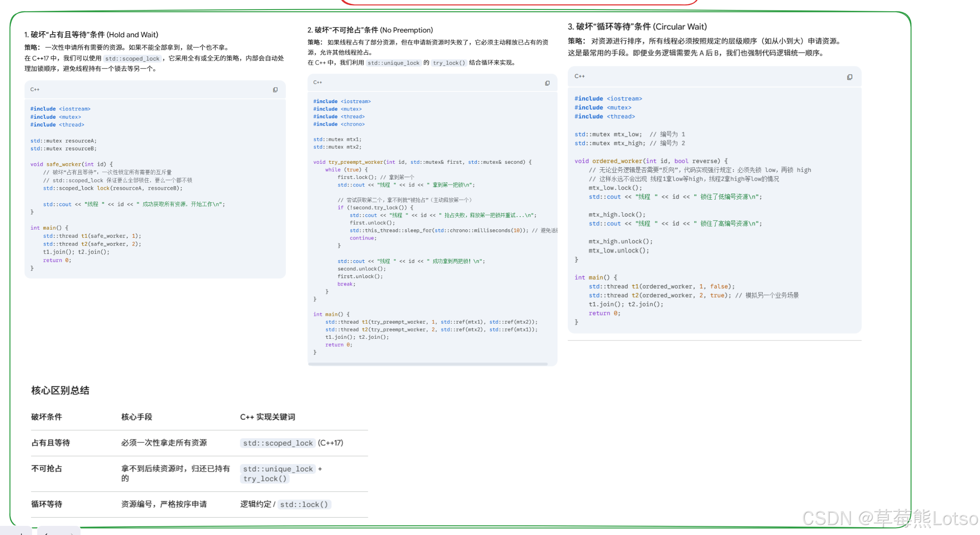Copy the Hold and Wait code block
Image resolution: width=980 pixels, height=535 pixels.
click(x=275, y=90)
